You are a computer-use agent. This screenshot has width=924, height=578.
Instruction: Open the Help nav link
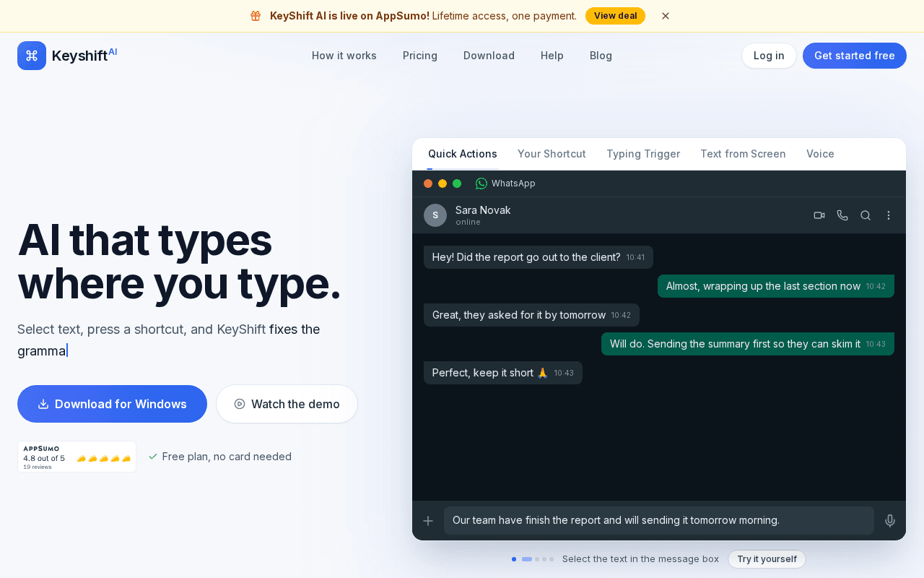(x=552, y=56)
